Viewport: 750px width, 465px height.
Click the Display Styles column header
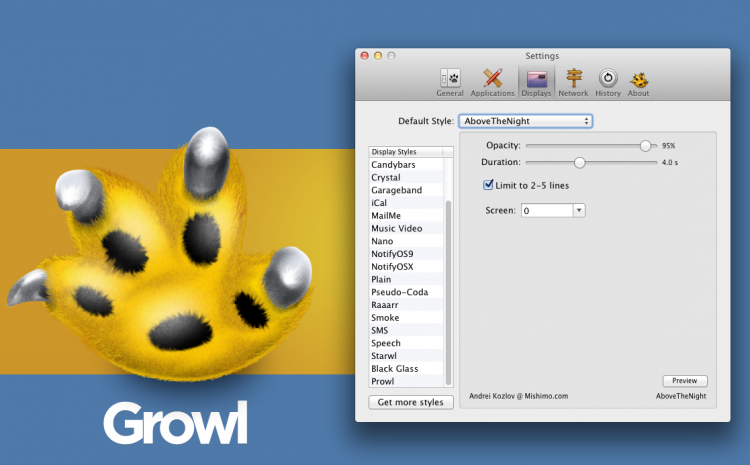tap(406, 152)
